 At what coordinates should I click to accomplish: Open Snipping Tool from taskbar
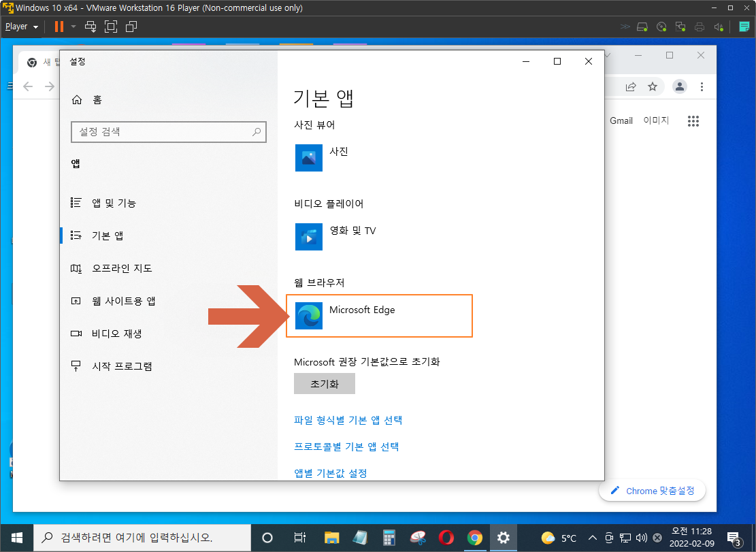(418, 538)
